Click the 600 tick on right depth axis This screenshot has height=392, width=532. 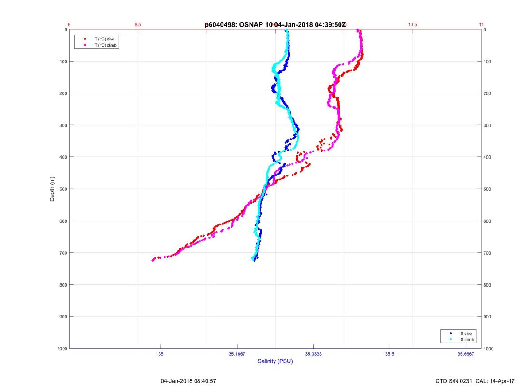pyautogui.click(x=488, y=221)
